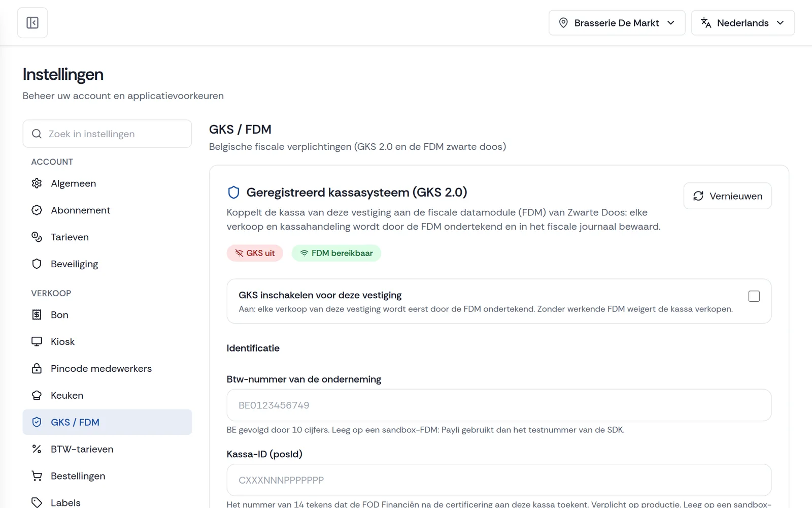
Task: Click the Kiosk monitor icon
Action: coord(37,342)
